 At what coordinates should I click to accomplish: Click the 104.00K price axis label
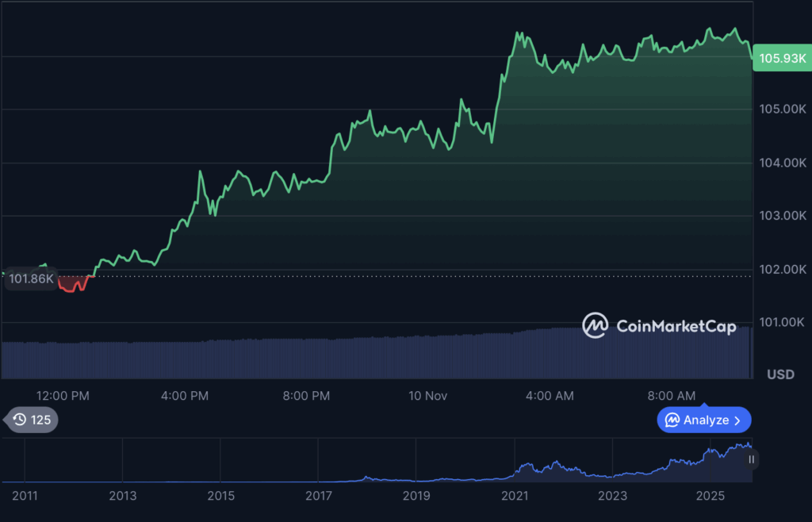781,163
